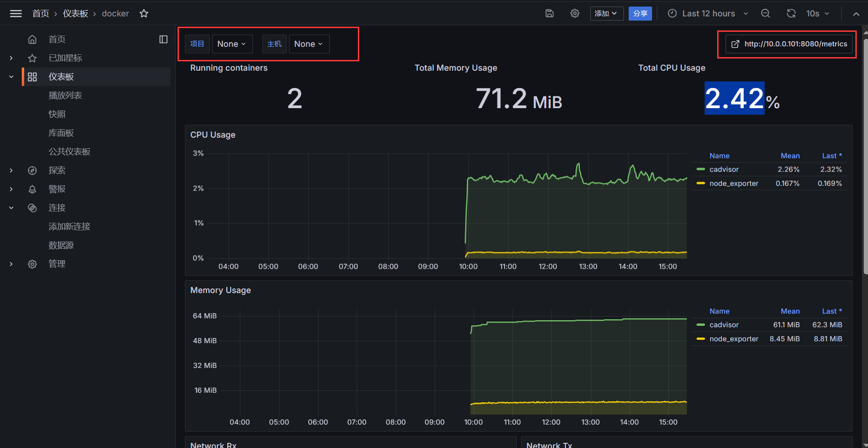The width and height of the screenshot is (868, 448).
Task: Undock the sidebar menu panel
Action: click(x=163, y=39)
